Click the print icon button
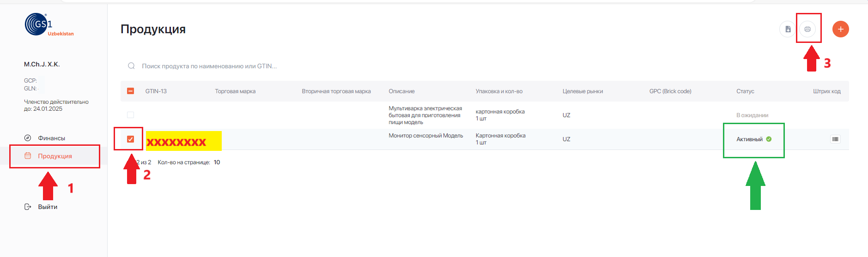 coord(807,29)
